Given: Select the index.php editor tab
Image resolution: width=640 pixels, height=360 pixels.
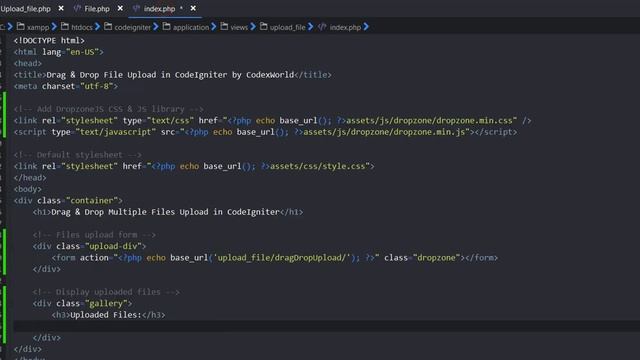Looking at the screenshot, I should (x=159, y=9).
